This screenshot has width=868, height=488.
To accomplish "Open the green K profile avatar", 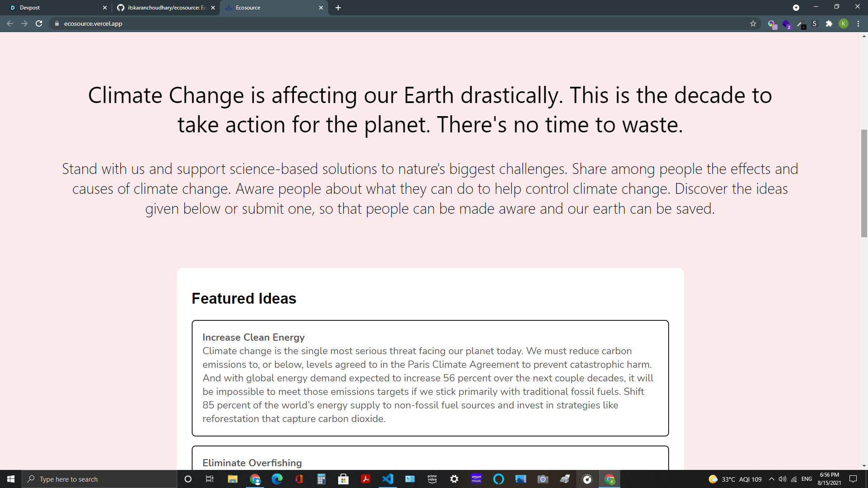I will point(844,23).
